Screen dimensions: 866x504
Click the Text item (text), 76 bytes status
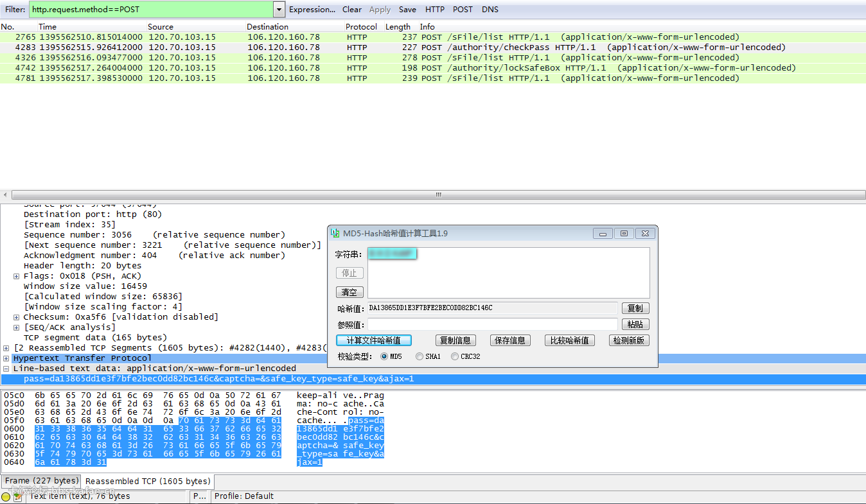point(80,496)
